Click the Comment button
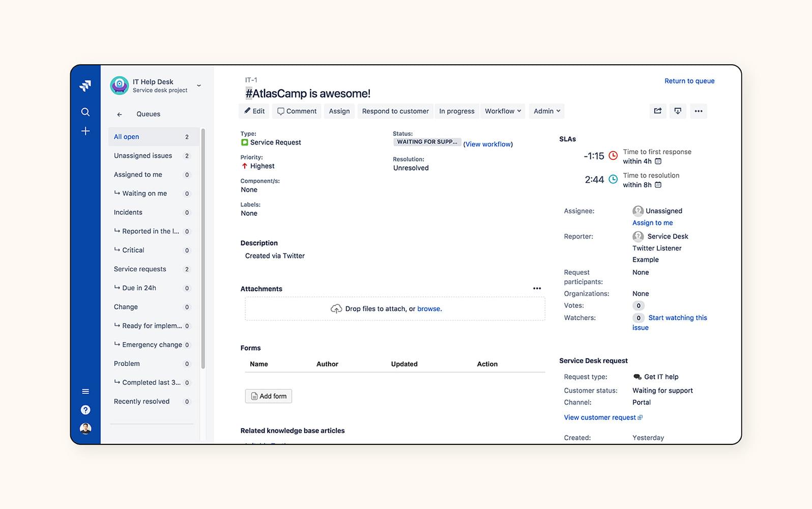The width and height of the screenshot is (812, 509). [x=297, y=111]
